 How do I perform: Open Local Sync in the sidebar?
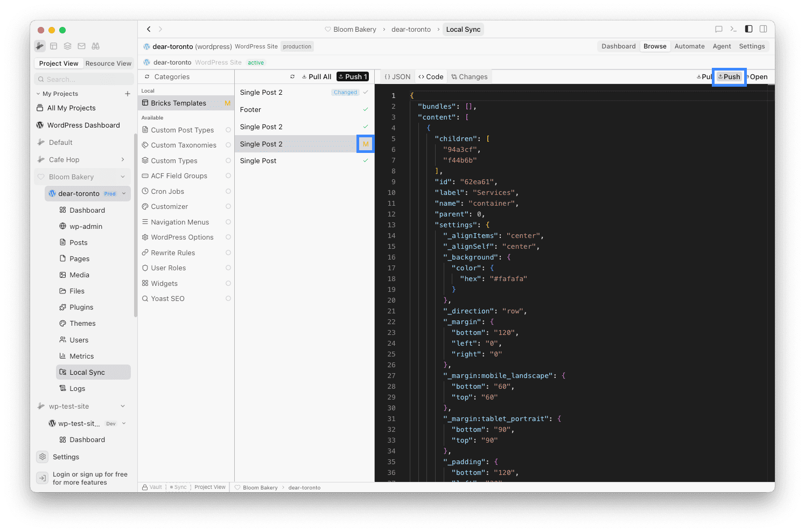coord(93,372)
